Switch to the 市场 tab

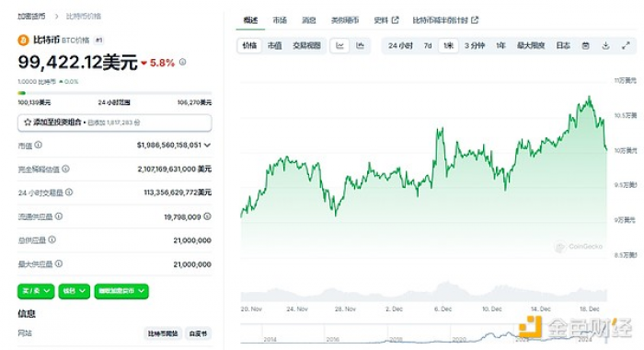pos(280,20)
